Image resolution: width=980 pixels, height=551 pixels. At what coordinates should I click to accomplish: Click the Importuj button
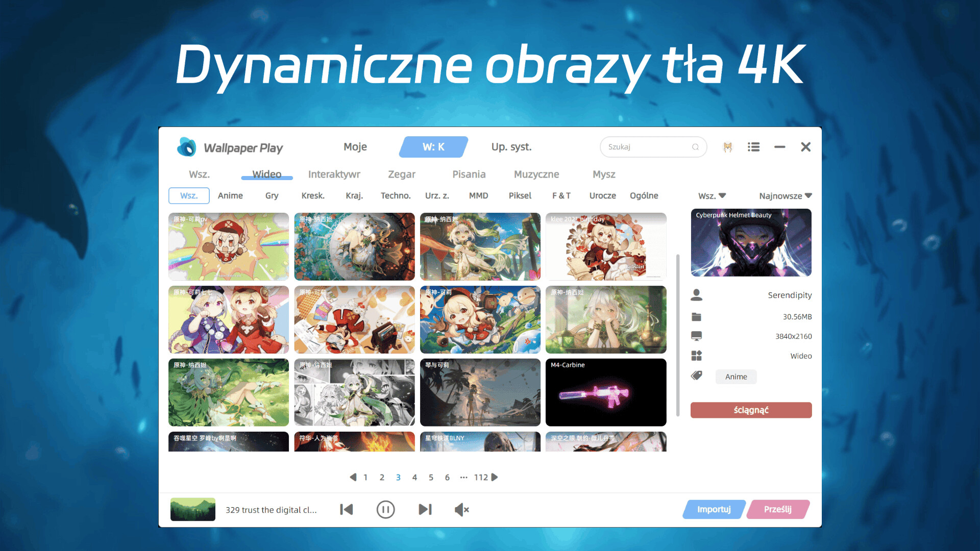click(714, 509)
